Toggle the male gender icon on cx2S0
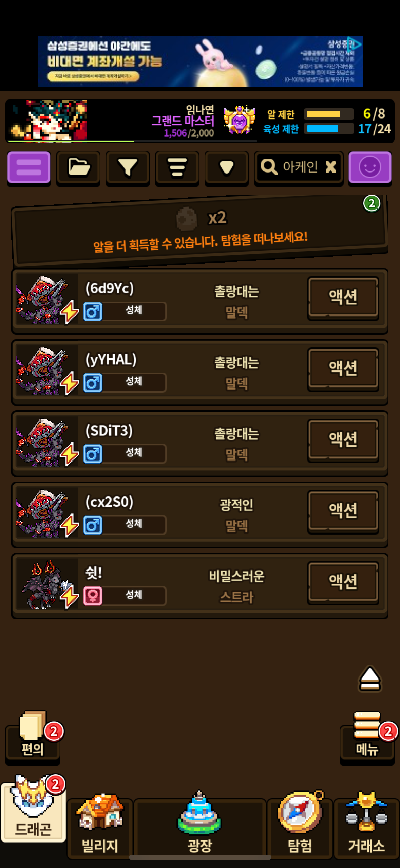This screenshot has height=868, width=400. pyautogui.click(x=93, y=525)
